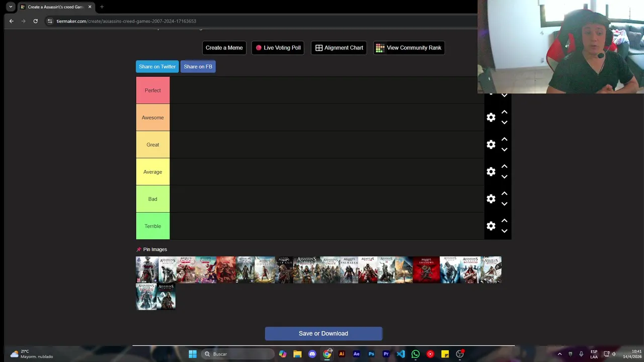Select the Average tier label
This screenshot has width=644, height=362.
tap(153, 172)
